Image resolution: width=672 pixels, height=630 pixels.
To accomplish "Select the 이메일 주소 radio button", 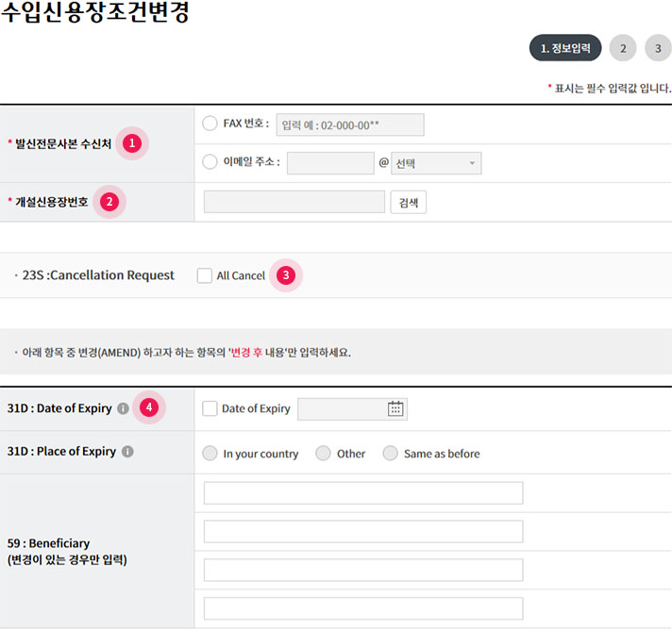I will (210, 162).
